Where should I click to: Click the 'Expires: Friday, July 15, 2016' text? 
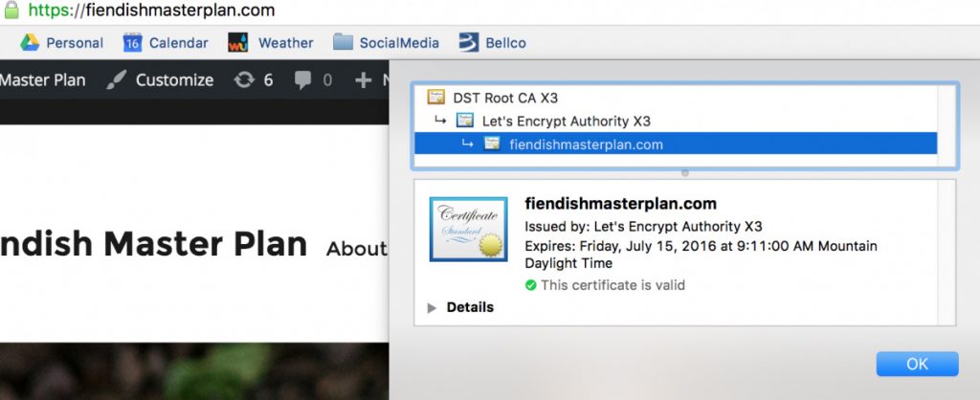[701, 255]
